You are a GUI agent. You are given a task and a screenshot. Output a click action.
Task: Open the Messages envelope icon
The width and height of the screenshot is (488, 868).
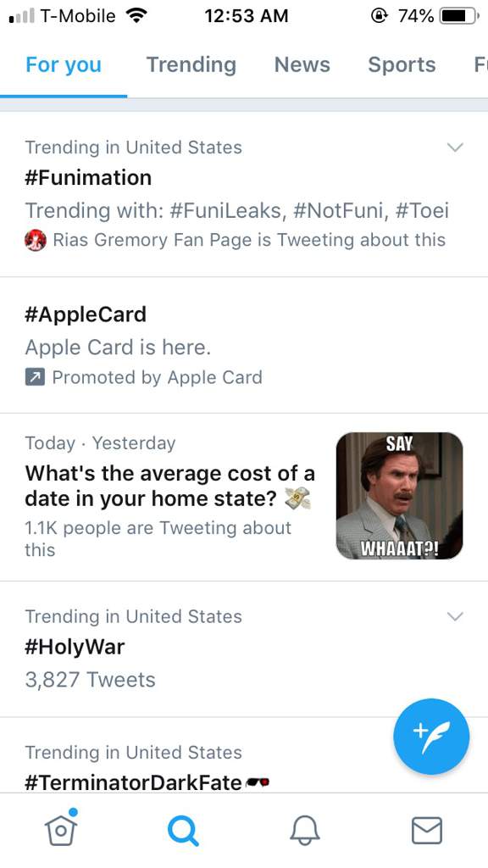point(427,831)
